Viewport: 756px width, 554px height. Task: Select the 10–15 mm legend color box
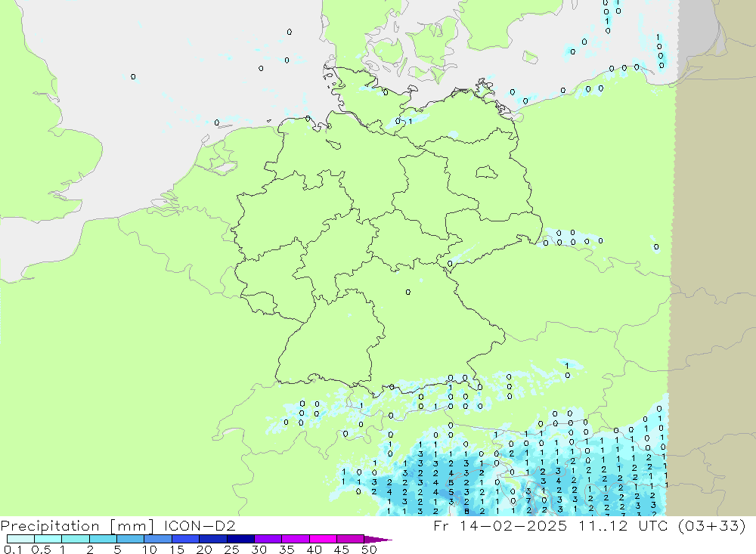(x=158, y=539)
